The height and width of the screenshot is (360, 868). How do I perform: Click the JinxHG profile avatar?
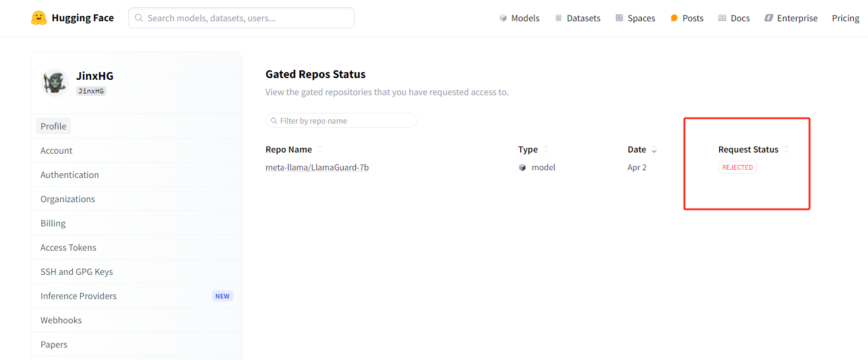point(55,82)
